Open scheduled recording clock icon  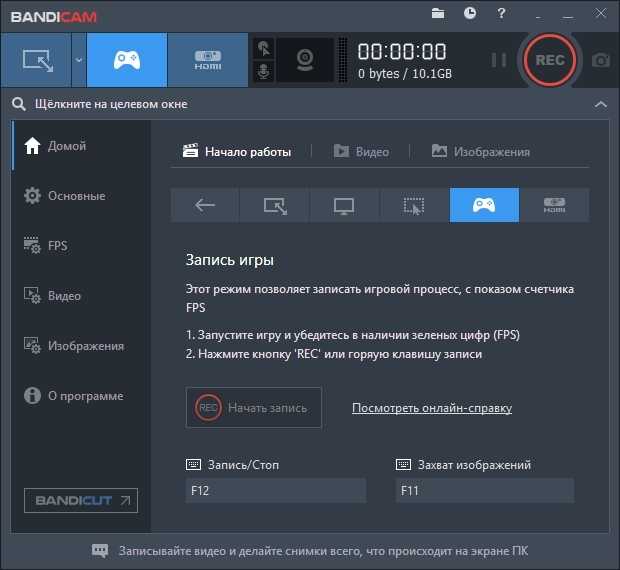coord(470,14)
